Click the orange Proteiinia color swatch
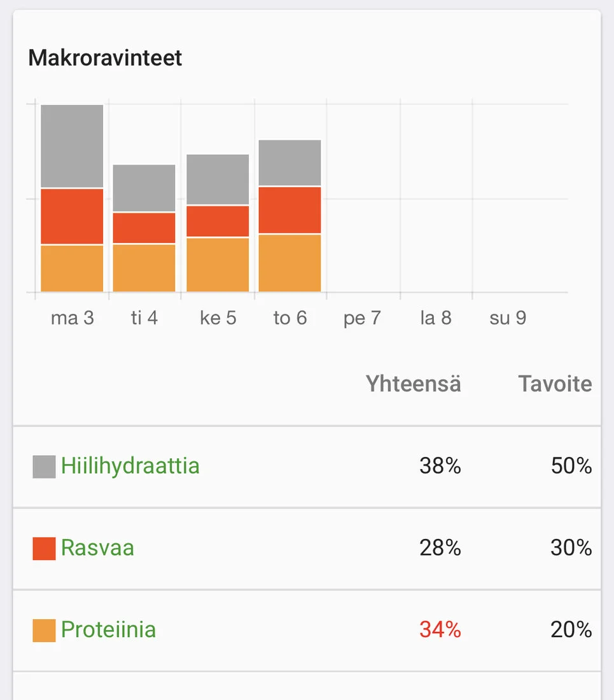This screenshot has width=614, height=700. coord(44,630)
